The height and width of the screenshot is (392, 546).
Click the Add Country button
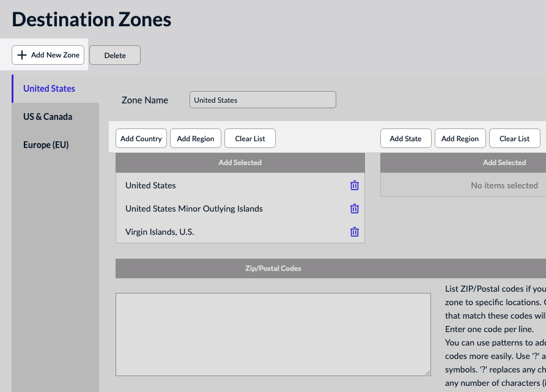(141, 139)
